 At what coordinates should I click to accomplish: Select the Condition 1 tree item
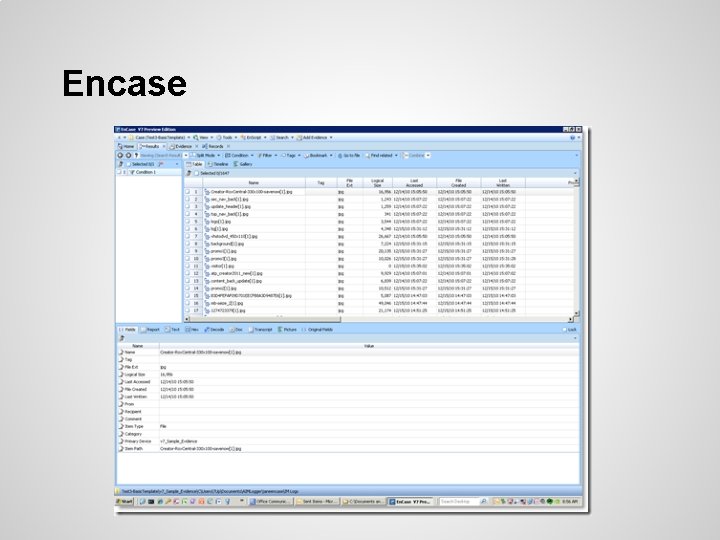coord(146,172)
